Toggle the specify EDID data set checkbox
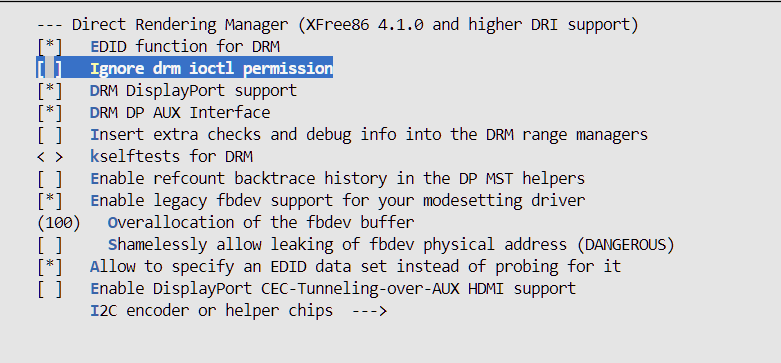 click(50, 266)
